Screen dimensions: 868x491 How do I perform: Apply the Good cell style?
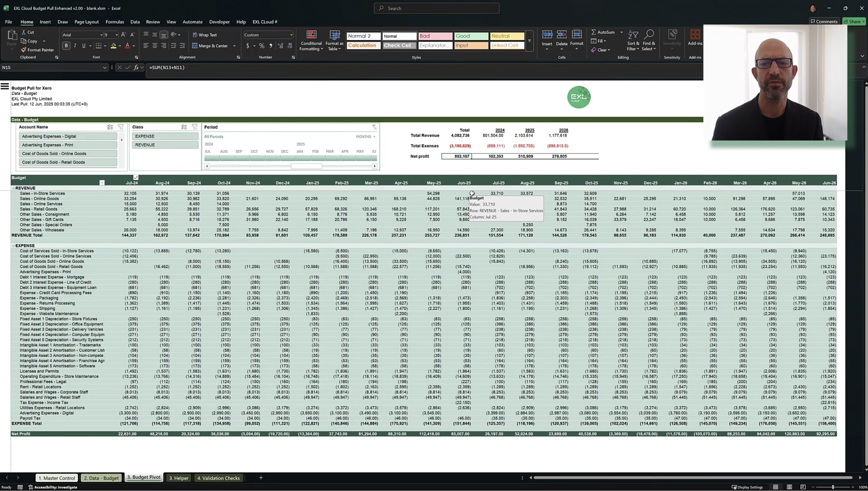471,36
